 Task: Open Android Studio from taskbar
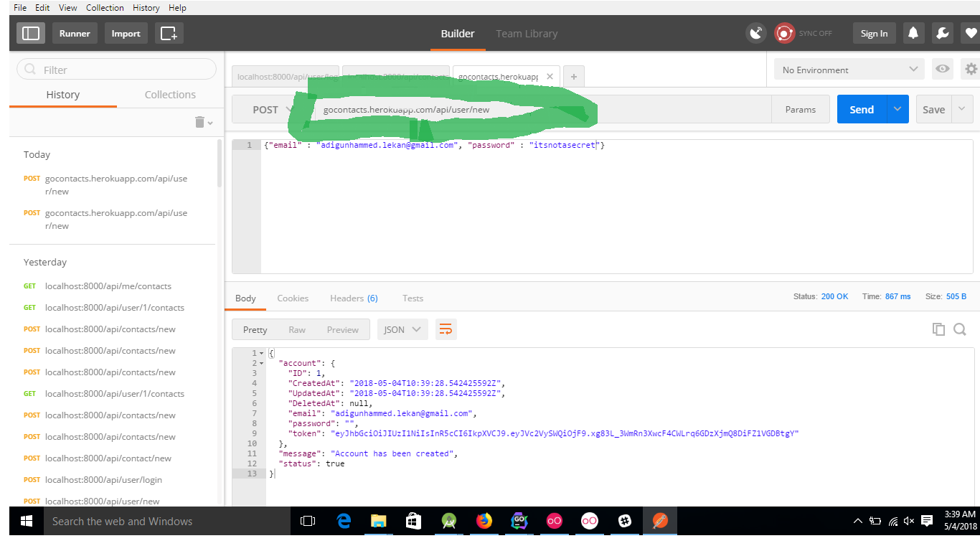coord(449,521)
